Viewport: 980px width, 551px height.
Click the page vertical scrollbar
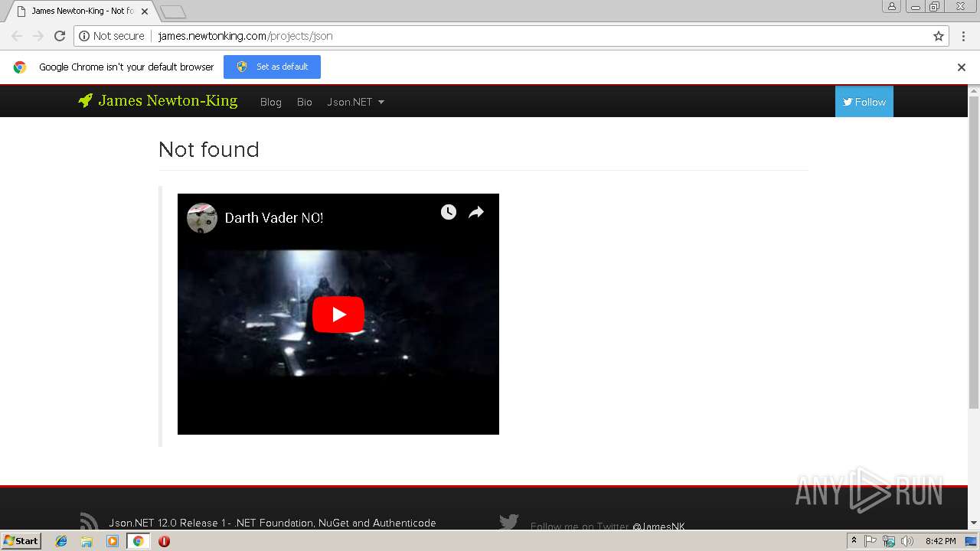tap(974, 253)
